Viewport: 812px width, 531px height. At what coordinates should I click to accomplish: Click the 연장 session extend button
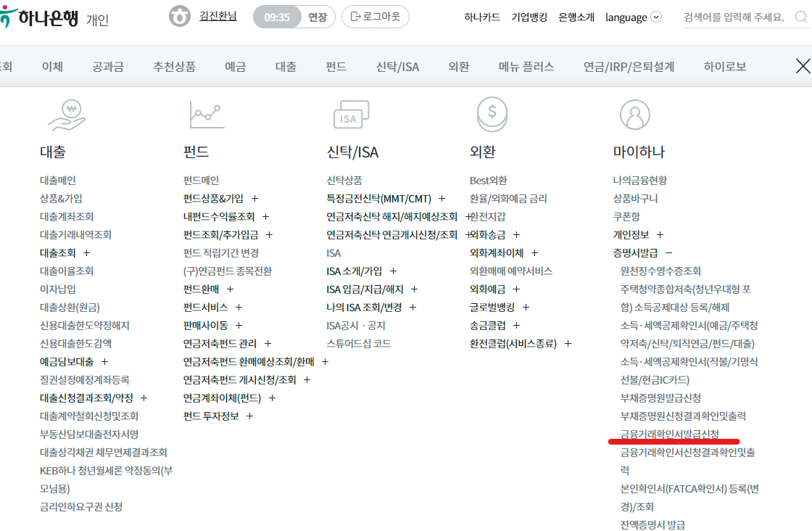click(318, 17)
